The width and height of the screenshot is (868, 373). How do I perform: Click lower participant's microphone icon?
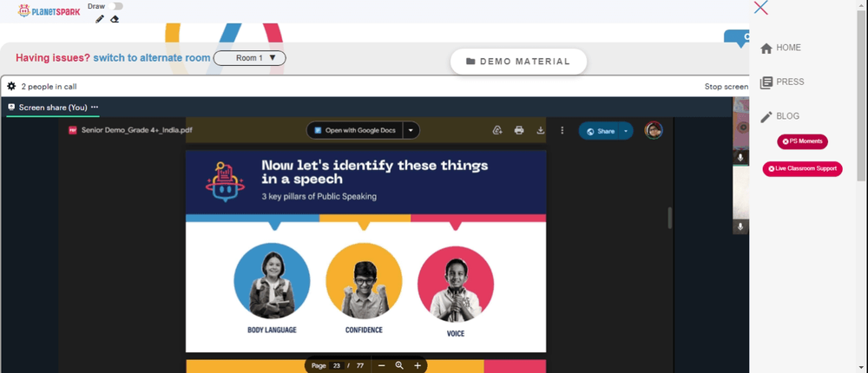pyautogui.click(x=740, y=227)
